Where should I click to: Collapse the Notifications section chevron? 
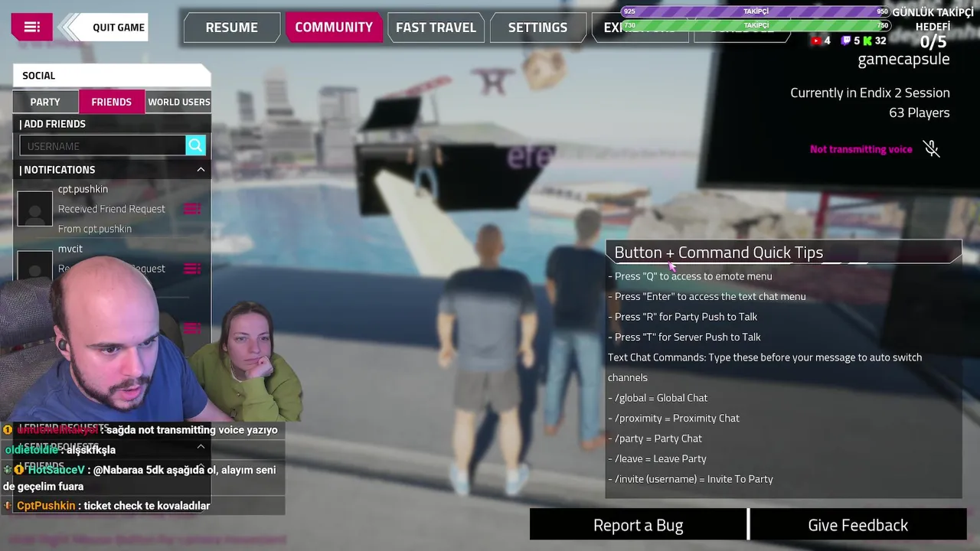point(201,170)
